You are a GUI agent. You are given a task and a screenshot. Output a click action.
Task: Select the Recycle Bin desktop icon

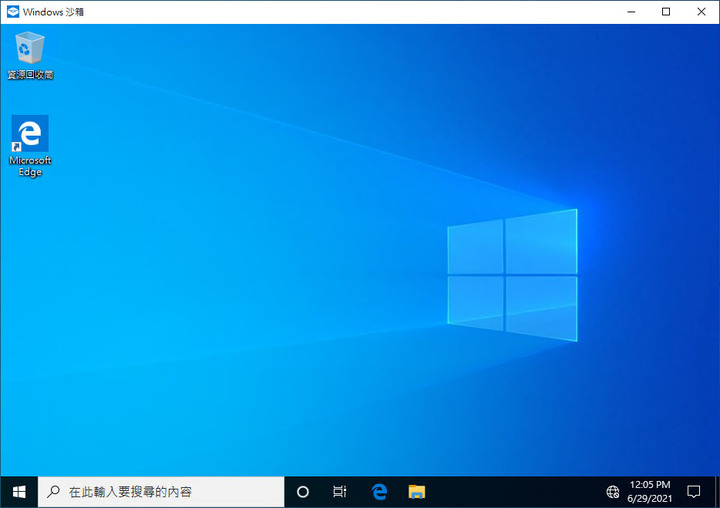(30, 55)
